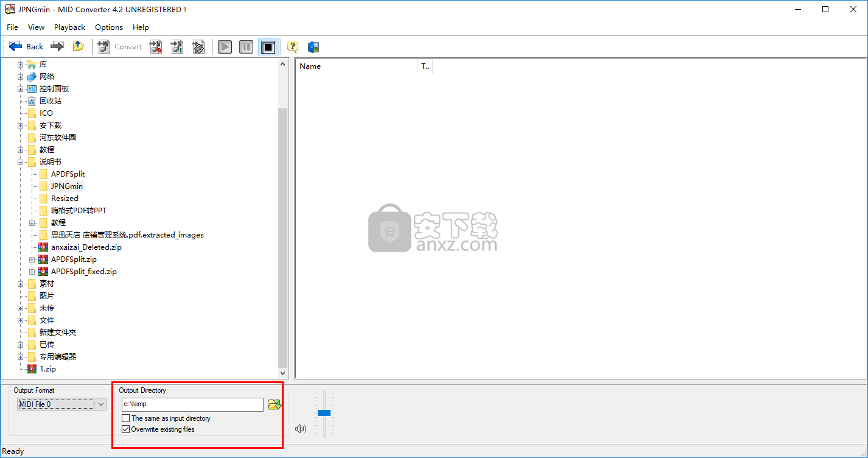Click the Convert toolbar button
The height and width of the screenshot is (458, 868).
tap(120, 46)
